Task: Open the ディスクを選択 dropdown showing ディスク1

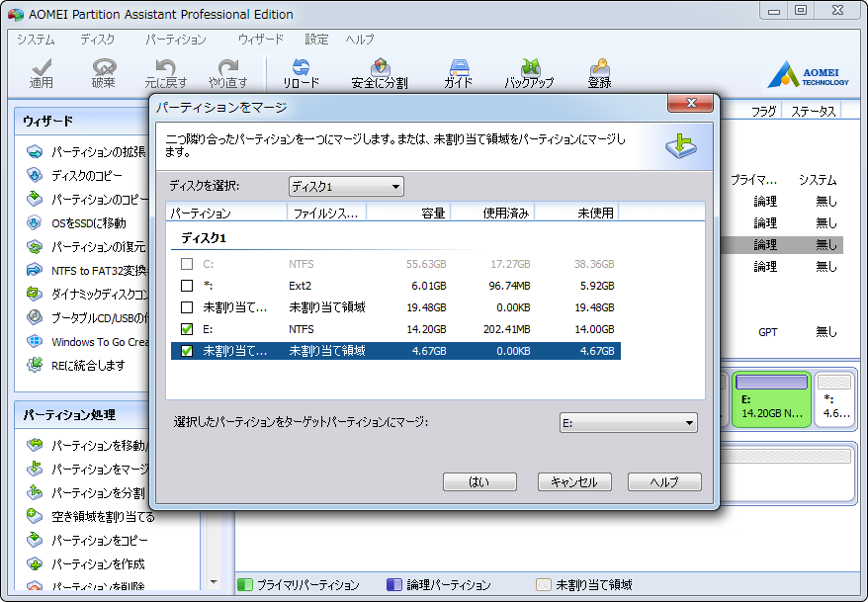Action: pyautogui.click(x=346, y=187)
